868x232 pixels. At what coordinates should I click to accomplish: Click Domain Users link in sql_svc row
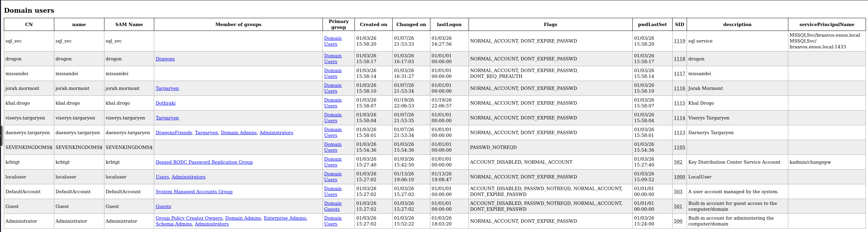point(332,41)
